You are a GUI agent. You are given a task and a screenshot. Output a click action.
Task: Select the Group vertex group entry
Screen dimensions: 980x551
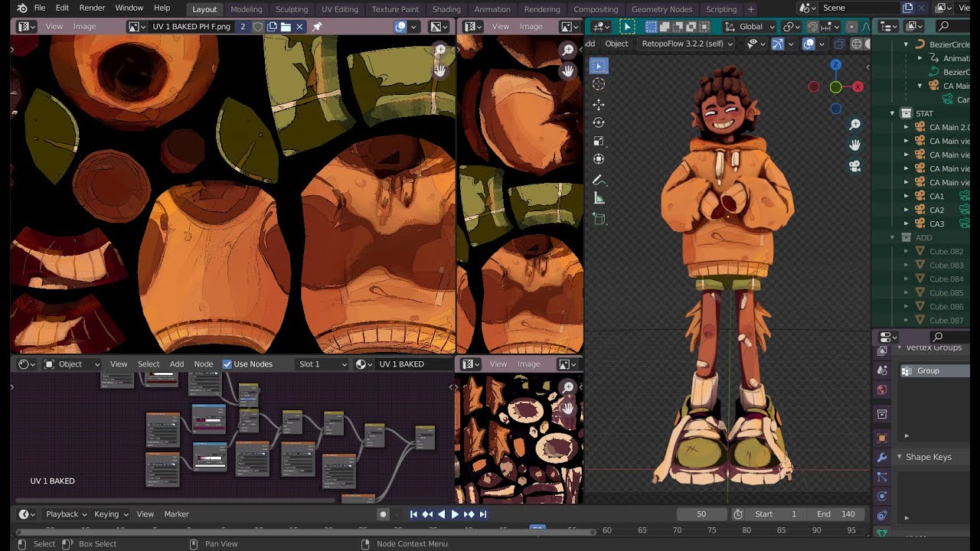pyautogui.click(x=936, y=370)
